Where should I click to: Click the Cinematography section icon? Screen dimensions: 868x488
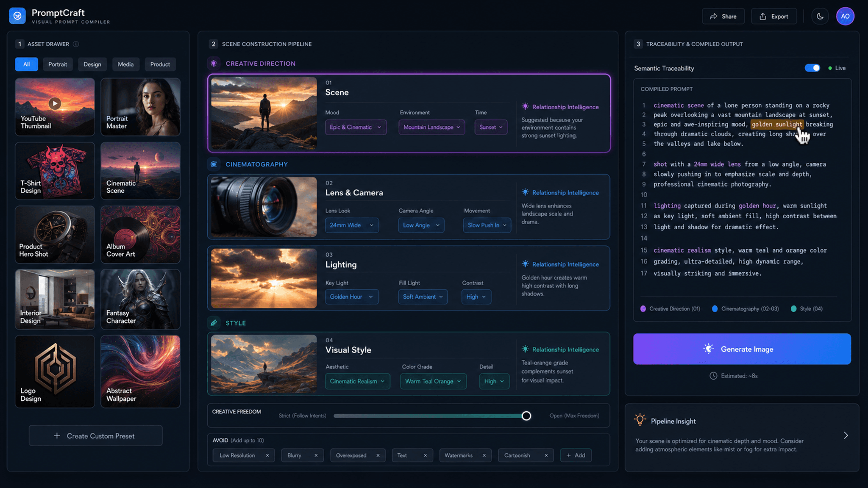(x=214, y=164)
